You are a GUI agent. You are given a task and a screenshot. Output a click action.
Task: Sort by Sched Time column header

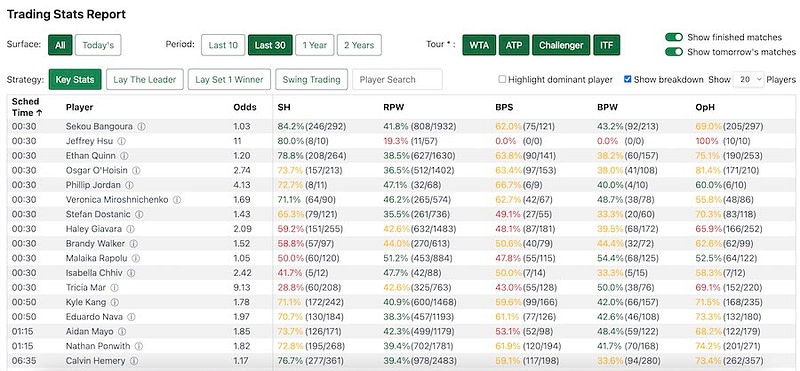click(27, 107)
